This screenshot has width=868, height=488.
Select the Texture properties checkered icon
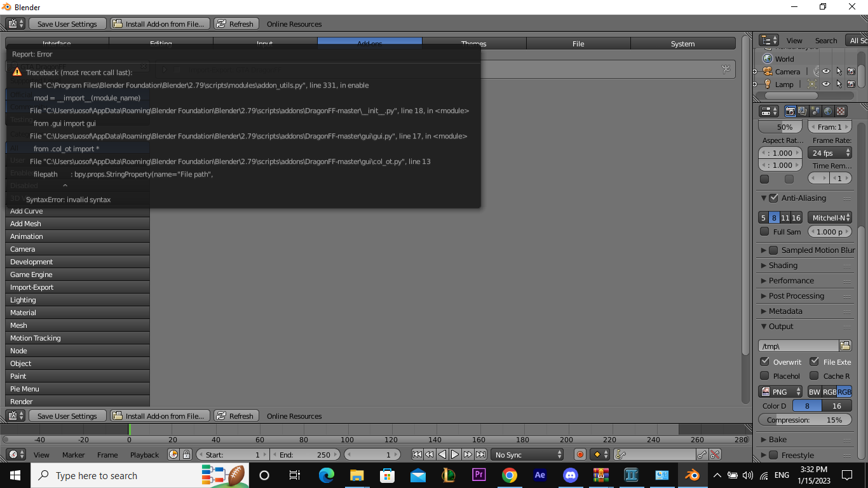pos(840,111)
